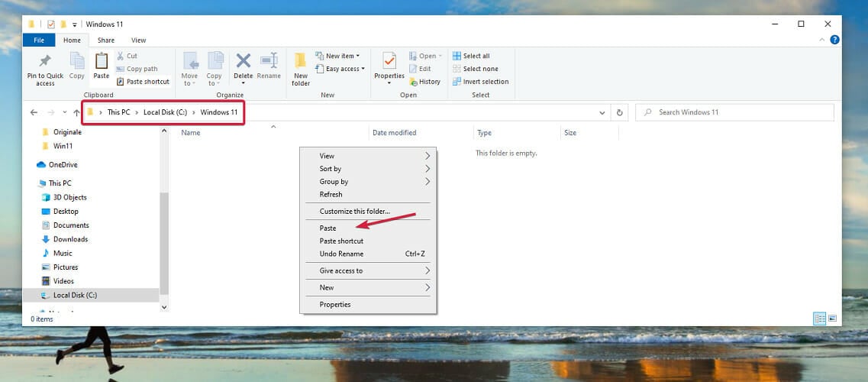Screen dimensions: 868x382
Task: Refresh the address bar location
Action: [620, 112]
